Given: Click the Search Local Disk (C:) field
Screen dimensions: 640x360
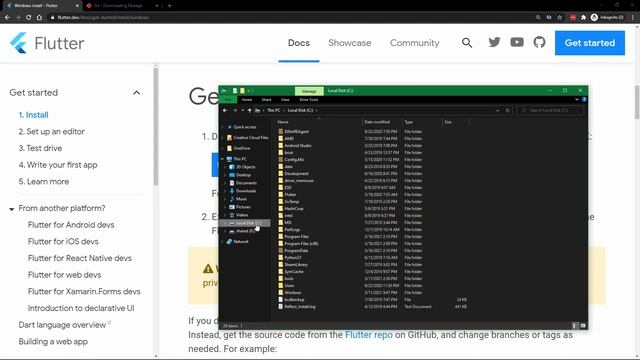Looking at the screenshot, I should coord(550,110).
